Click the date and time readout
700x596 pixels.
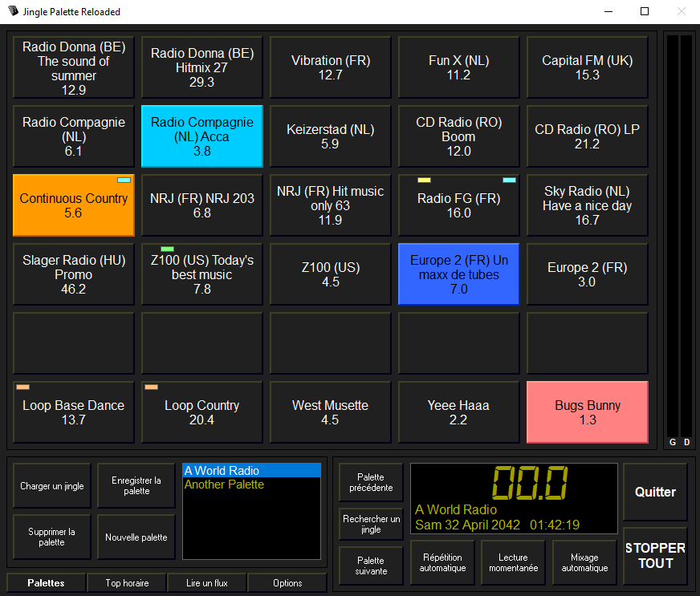498,525
